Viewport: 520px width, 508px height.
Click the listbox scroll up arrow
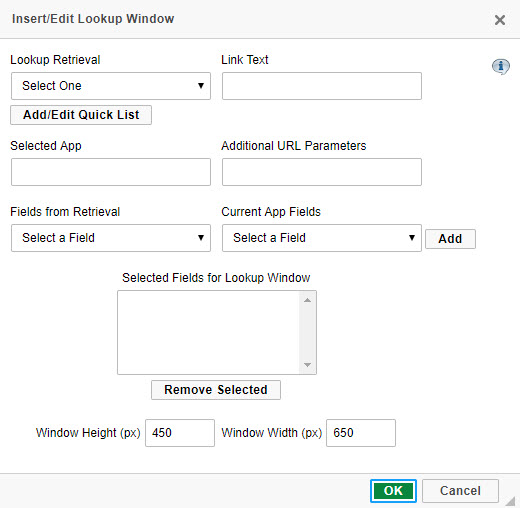[307, 300]
